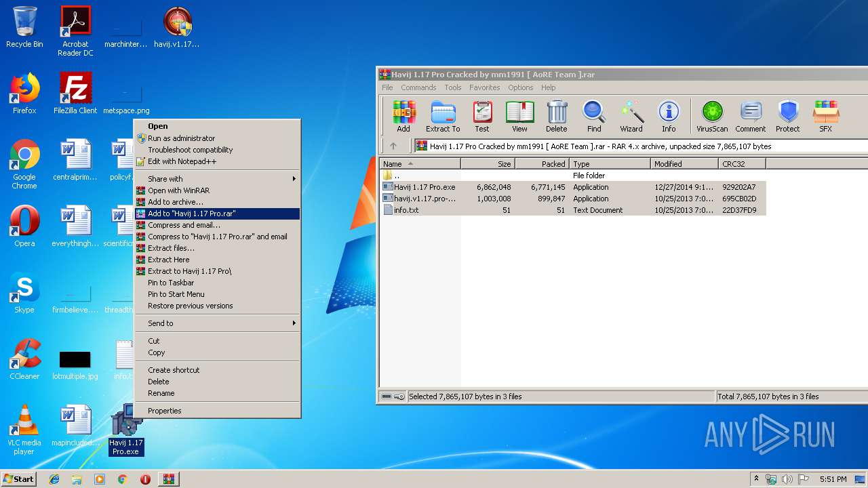Choose Extract Here
The height and width of the screenshot is (488, 868).
pyautogui.click(x=217, y=260)
